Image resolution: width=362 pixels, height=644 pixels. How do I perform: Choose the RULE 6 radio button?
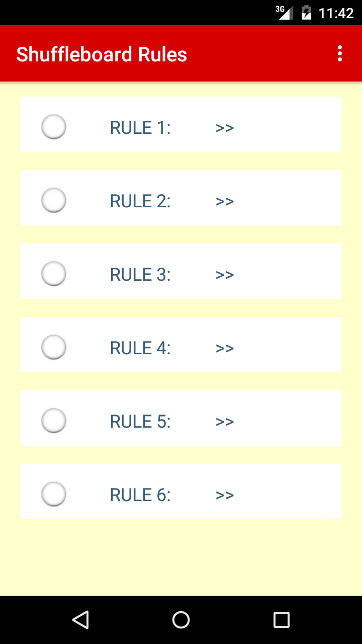[54, 494]
